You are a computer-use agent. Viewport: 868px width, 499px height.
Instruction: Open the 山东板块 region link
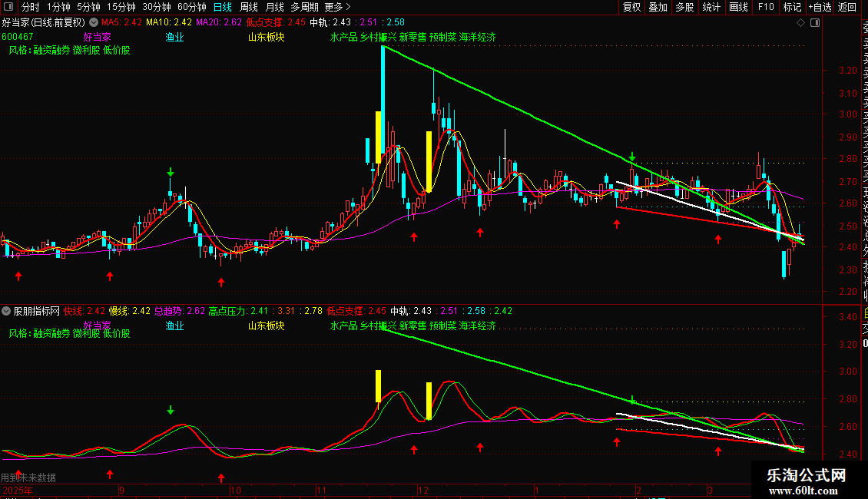[266, 37]
